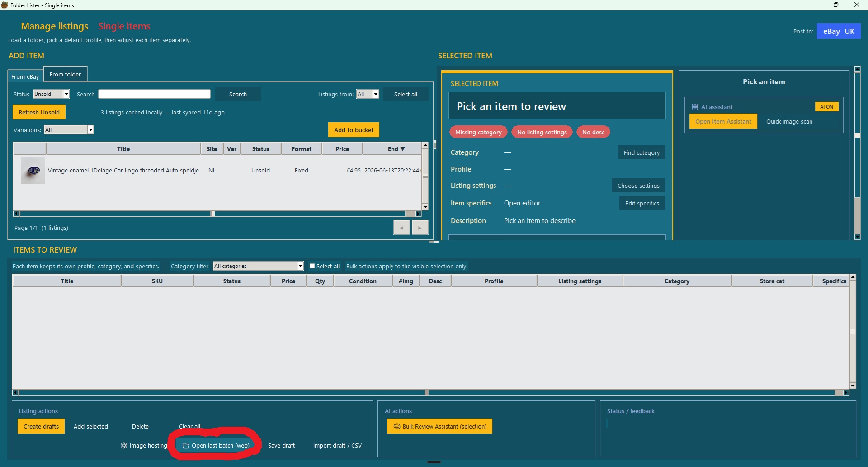
Task: Switch to the From folder tab
Action: tap(65, 74)
